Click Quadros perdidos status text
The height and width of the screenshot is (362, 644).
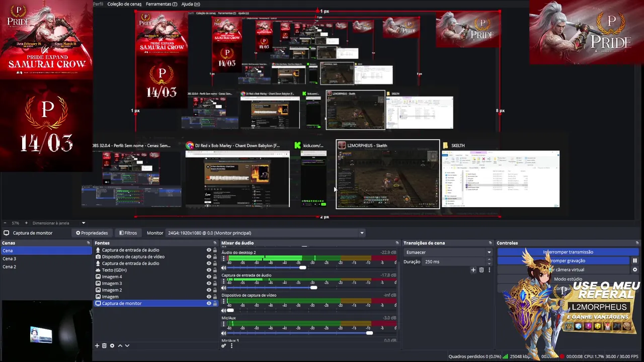475,356
